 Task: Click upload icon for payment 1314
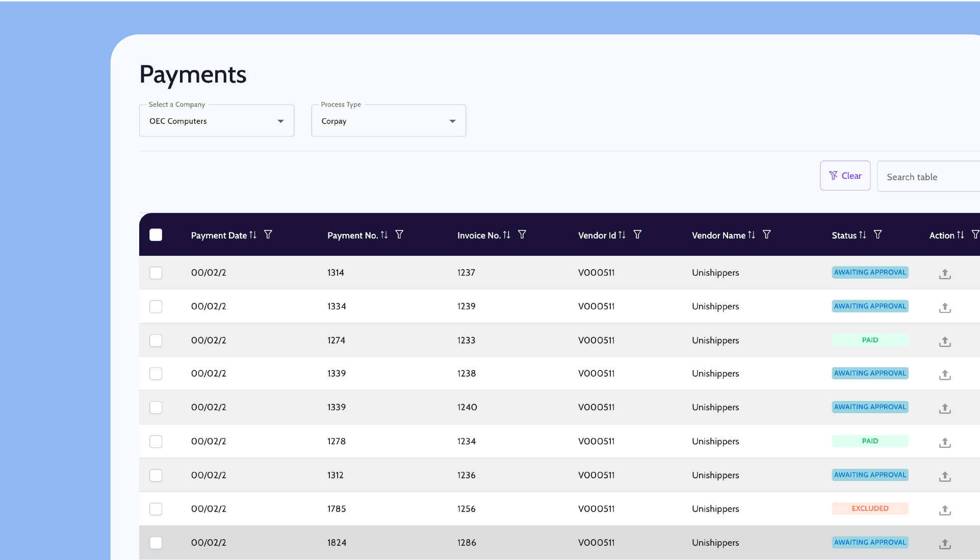(x=945, y=274)
